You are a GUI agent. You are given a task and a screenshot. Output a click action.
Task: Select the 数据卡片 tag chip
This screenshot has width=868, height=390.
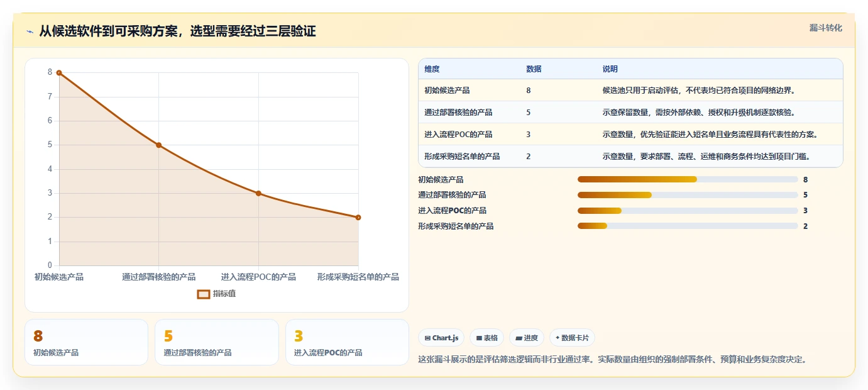coord(572,338)
